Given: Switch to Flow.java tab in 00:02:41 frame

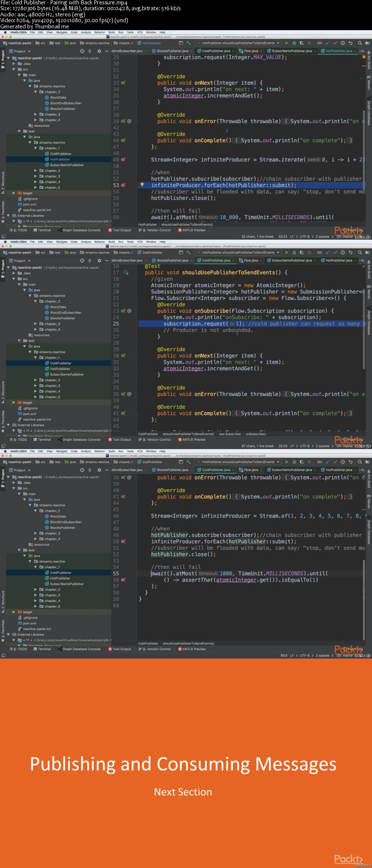Looking at the screenshot, I should [x=251, y=470].
